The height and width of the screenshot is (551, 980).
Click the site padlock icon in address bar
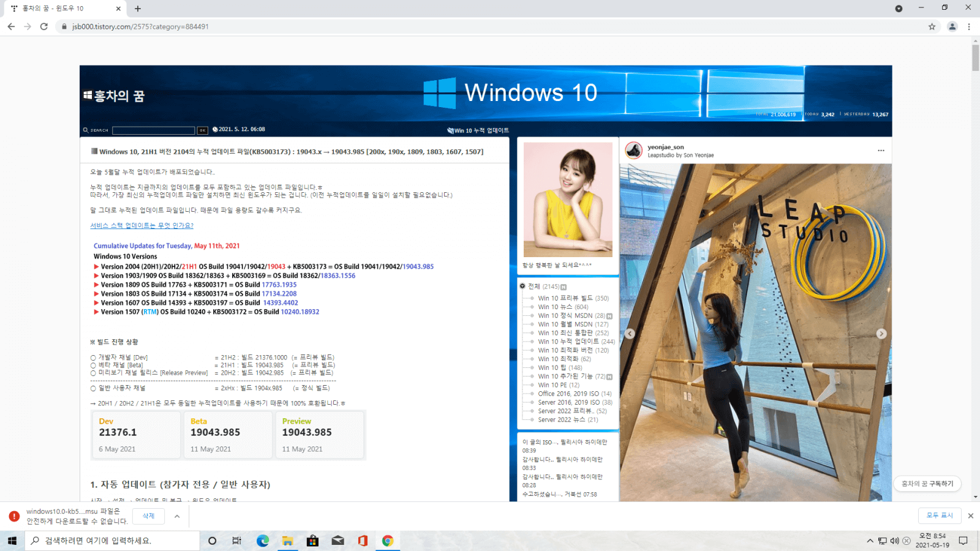pyautogui.click(x=64, y=26)
